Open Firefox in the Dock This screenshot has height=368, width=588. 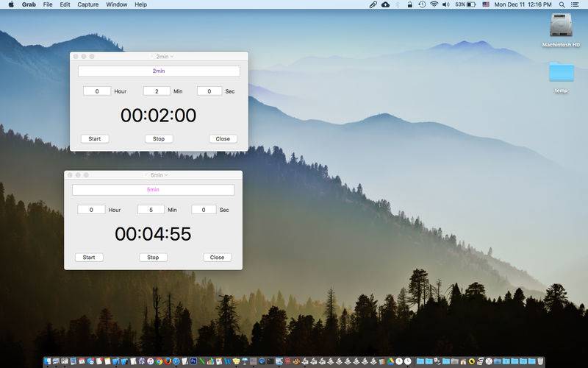[x=168, y=361]
